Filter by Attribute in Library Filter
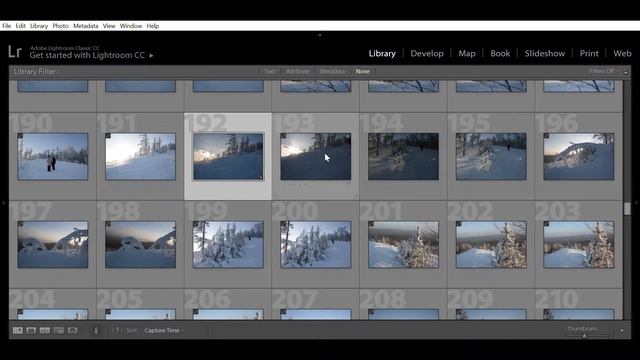 coord(298,71)
